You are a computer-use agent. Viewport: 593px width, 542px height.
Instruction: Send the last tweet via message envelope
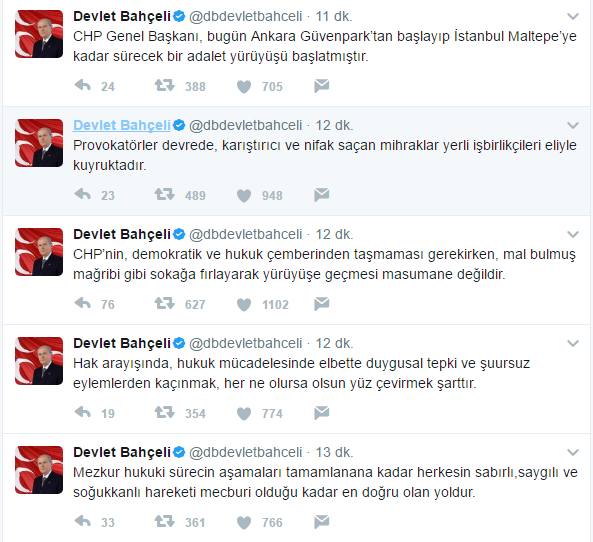321,522
